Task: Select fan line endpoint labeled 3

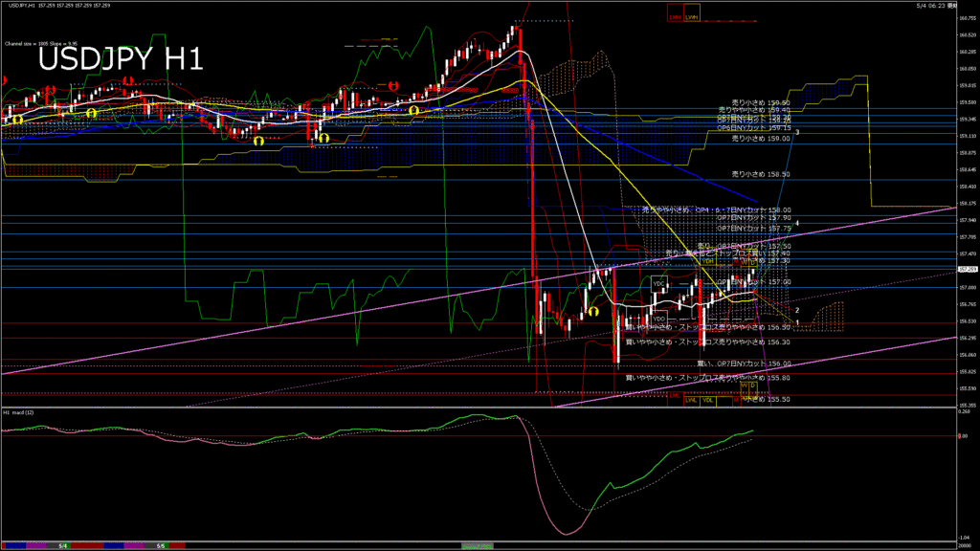Action: tap(797, 132)
